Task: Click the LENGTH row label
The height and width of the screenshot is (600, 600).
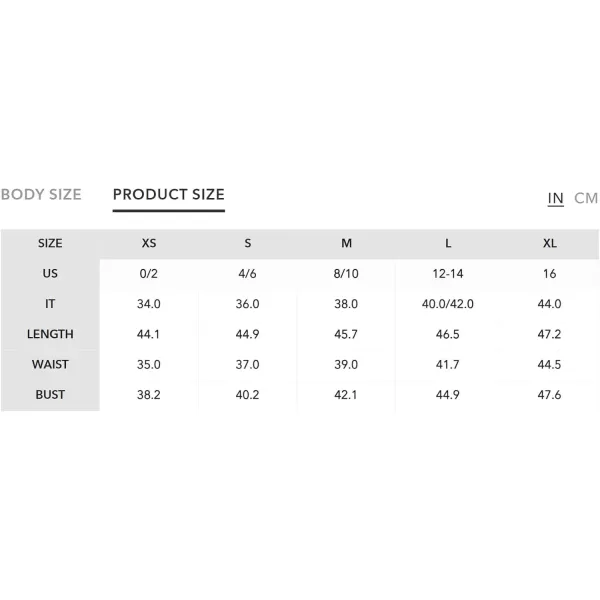Action: click(x=50, y=334)
